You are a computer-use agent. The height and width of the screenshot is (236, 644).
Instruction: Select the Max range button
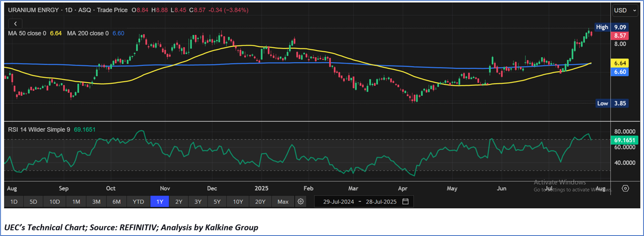point(283,202)
